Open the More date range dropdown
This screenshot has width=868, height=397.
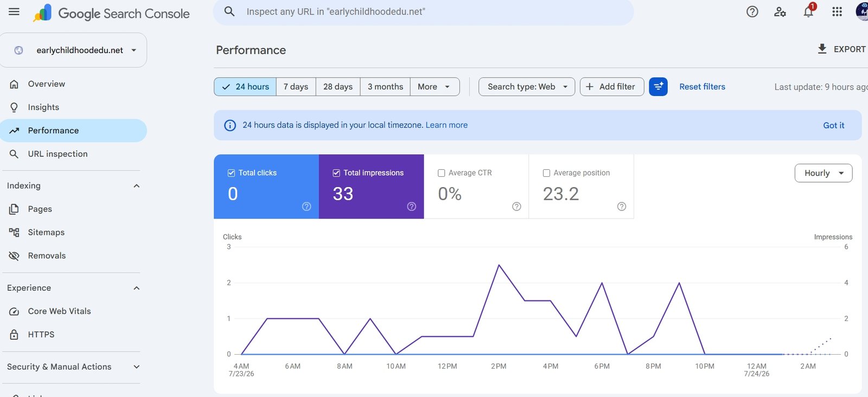(435, 87)
